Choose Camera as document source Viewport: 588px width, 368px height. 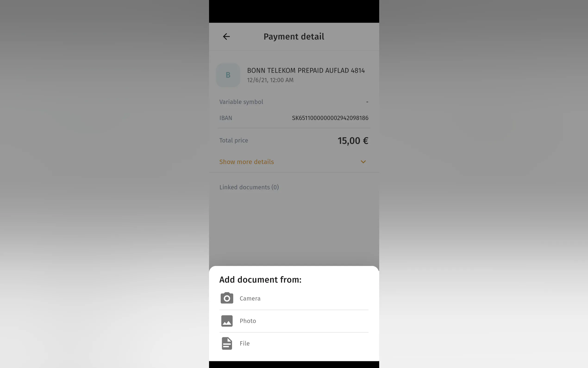pos(294,298)
